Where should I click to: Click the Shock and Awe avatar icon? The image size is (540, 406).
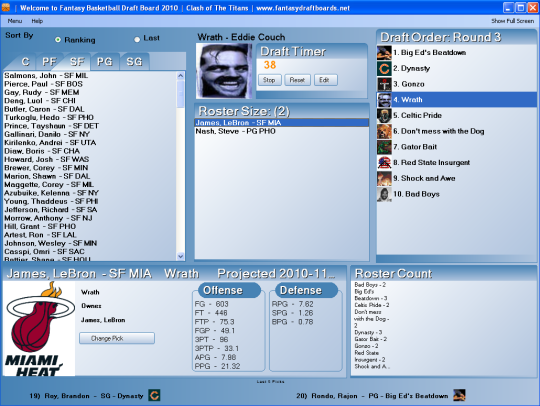pos(384,178)
